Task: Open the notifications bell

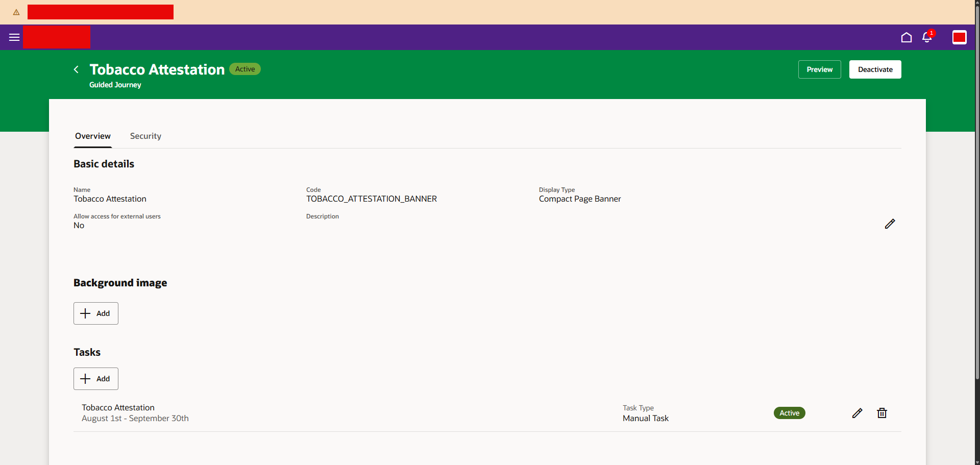Action: coord(927,37)
